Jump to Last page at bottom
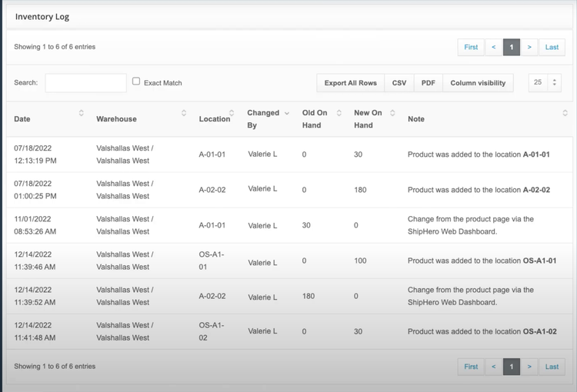This screenshot has height=392, width=577. point(552,367)
